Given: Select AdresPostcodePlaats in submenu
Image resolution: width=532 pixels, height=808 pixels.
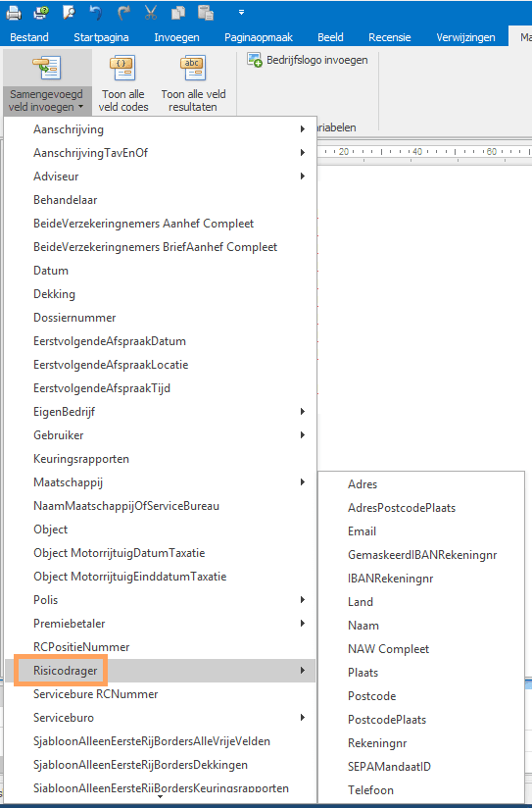Looking at the screenshot, I should tap(421, 508).
